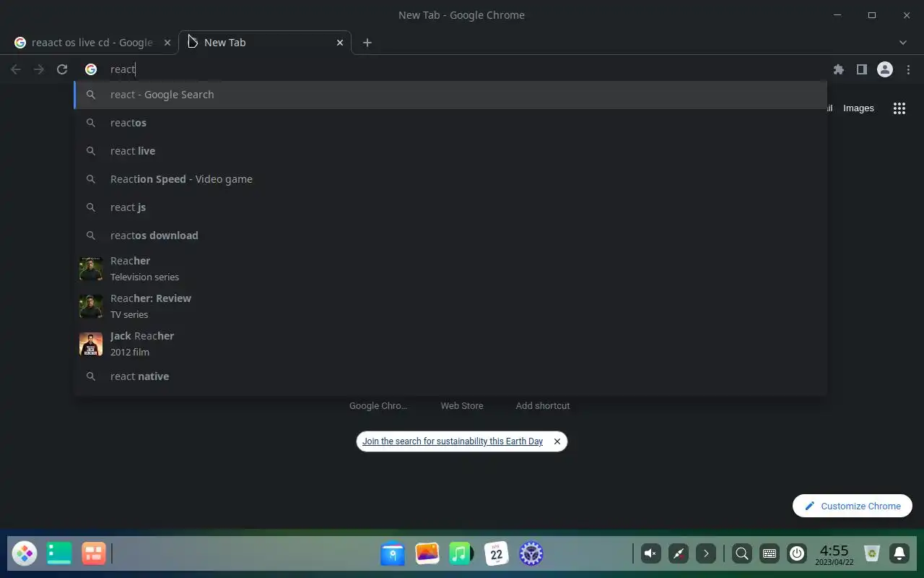Choose react - Google Search suggestion
The width and height of the screenshot is (924, 578).
[x=450, y=95]
